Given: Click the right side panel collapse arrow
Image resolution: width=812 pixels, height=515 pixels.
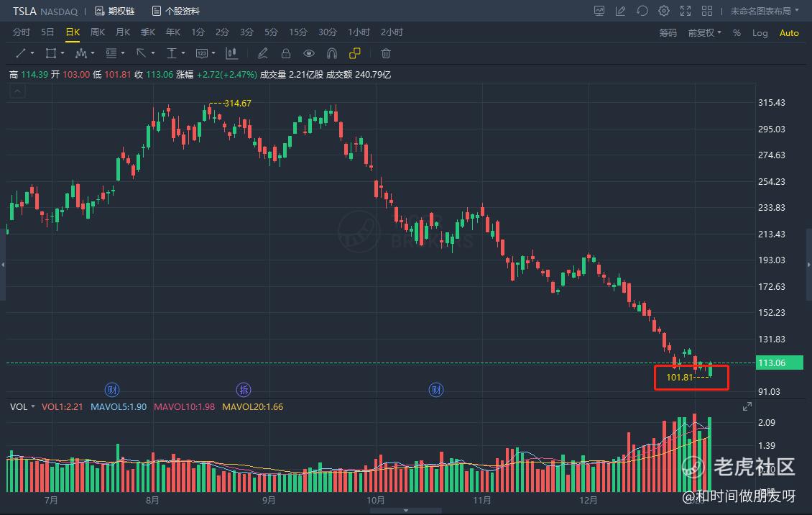Looking at the screenshot, I should coord(809,264).
